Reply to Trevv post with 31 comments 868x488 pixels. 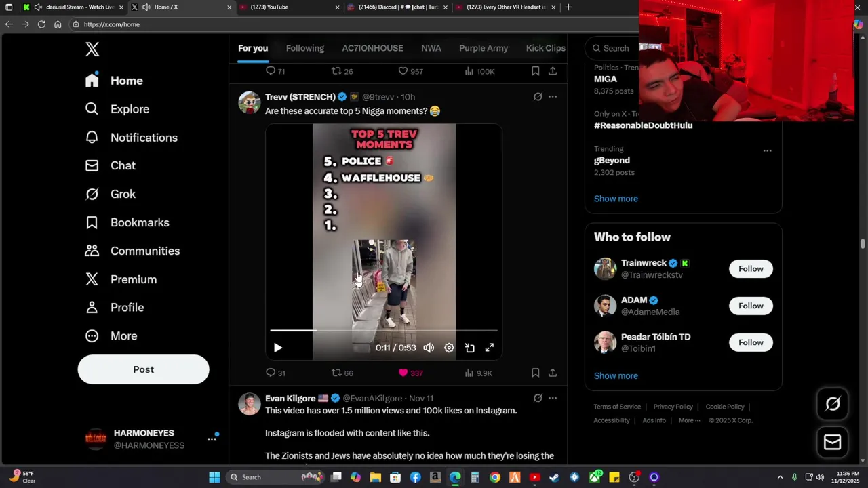(275, 373)
